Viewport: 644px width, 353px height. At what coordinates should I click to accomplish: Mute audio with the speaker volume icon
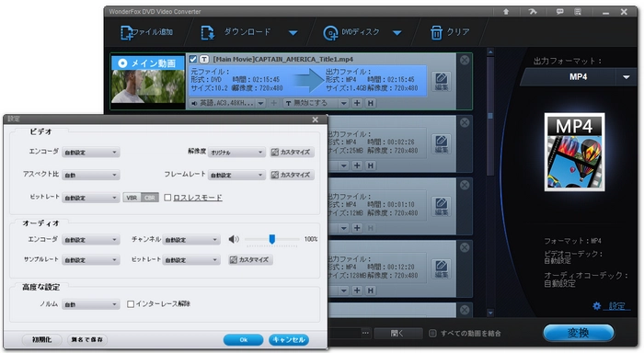pyautogui.click(x=234, y=239)
